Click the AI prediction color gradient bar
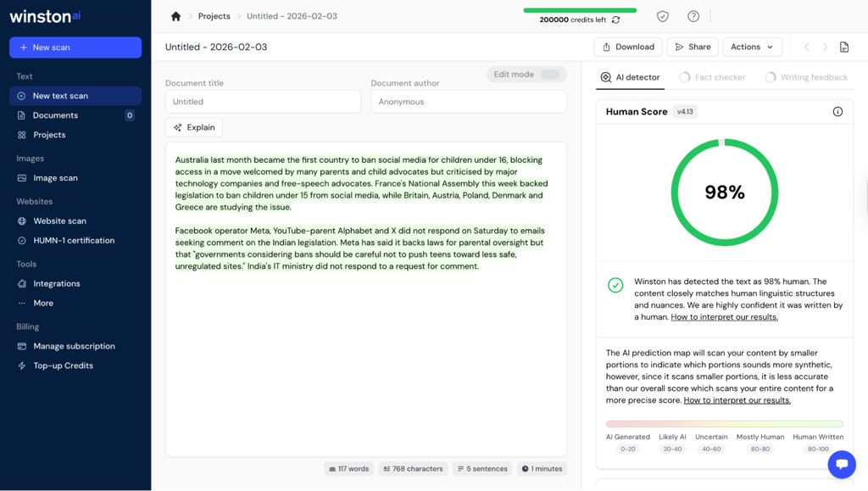 [x=725, y=424]
